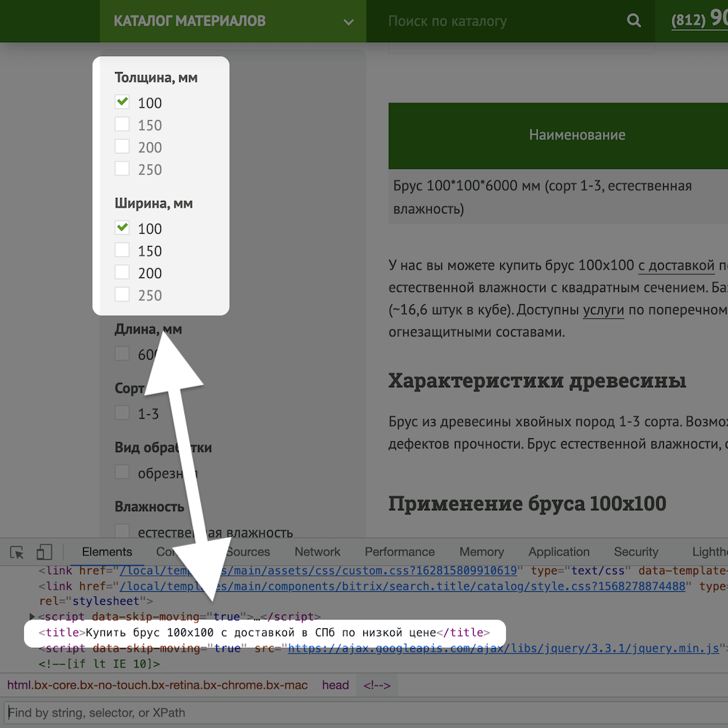Open the search.title catalog style.css link
The width and height of the screenshot is (728, 728).
(x=402, y=586)
